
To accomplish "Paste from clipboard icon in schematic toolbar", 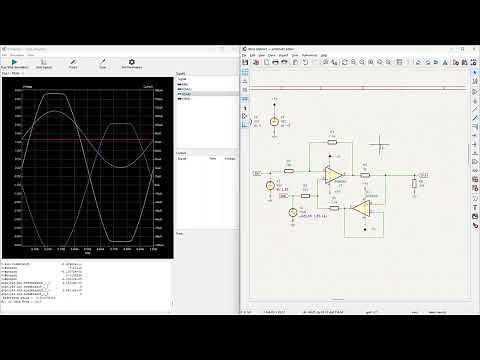I will click(x=295, y=62).
